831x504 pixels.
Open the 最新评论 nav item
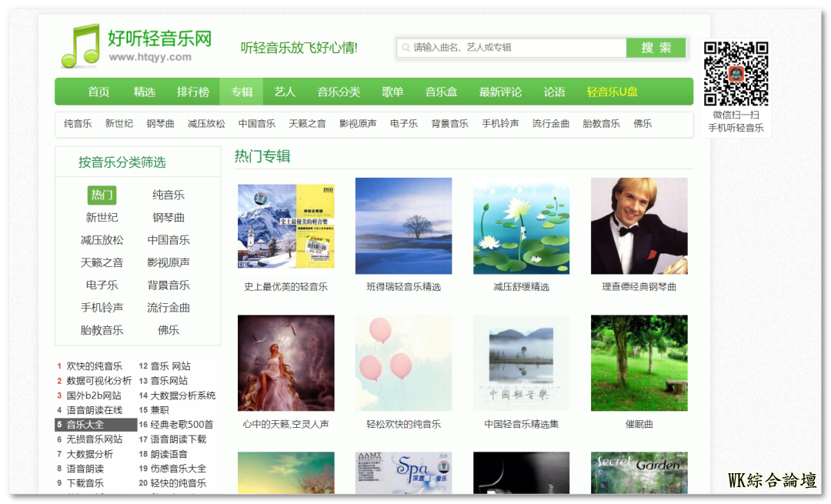tap(500, 92)
